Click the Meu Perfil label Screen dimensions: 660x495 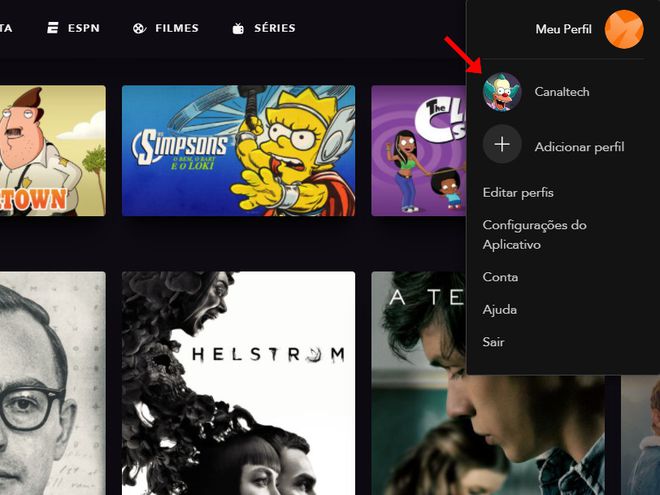[x=563, y=29]
